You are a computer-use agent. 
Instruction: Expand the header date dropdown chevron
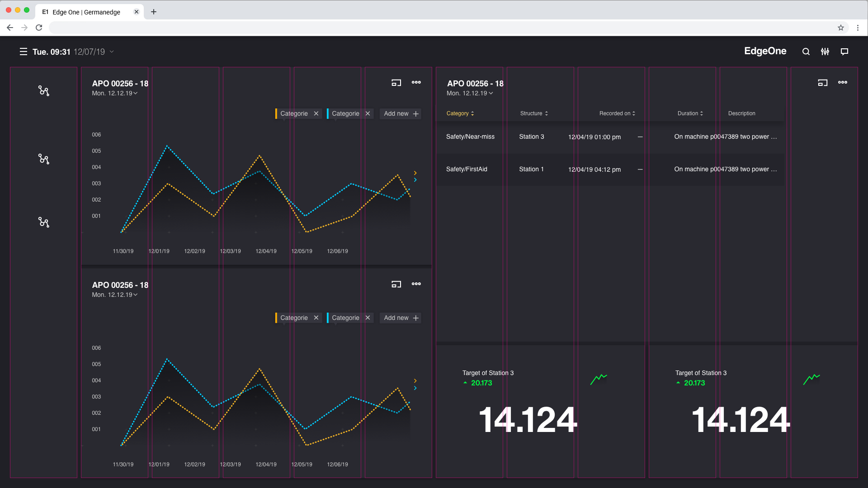112,52
